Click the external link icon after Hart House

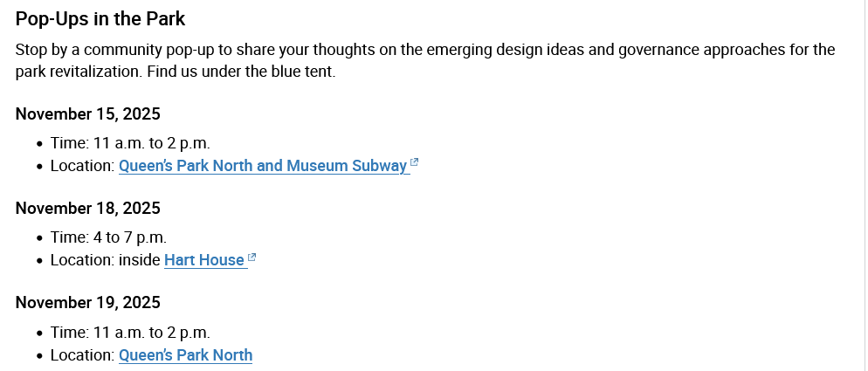251,258
